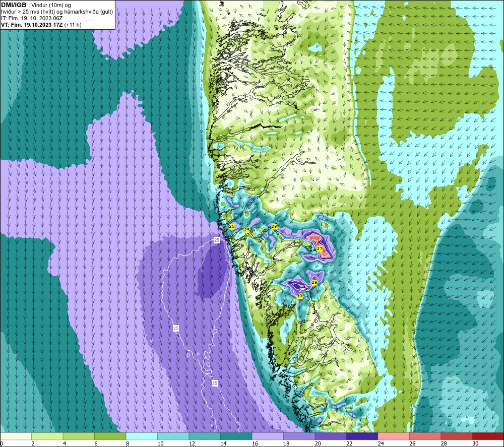The image size is (504, 447).
Task: Click the legend scale value 18
Action: tap(286, 443)
